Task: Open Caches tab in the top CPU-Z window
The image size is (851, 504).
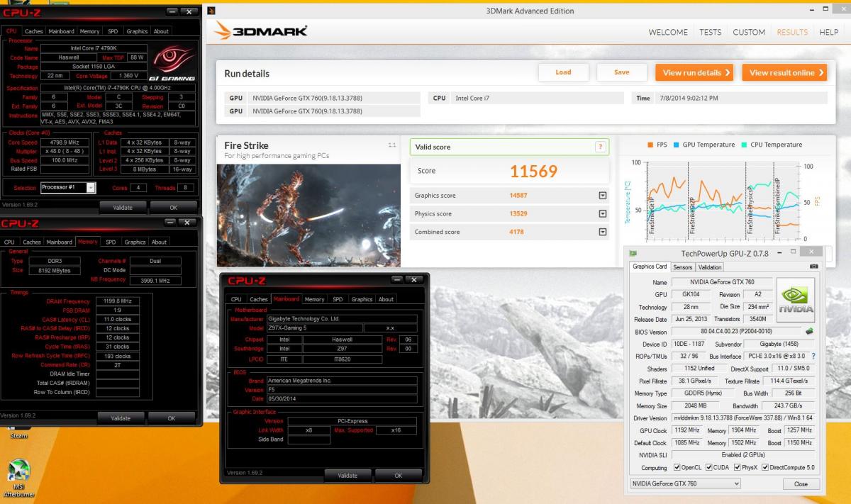Action: coord(33,31)
